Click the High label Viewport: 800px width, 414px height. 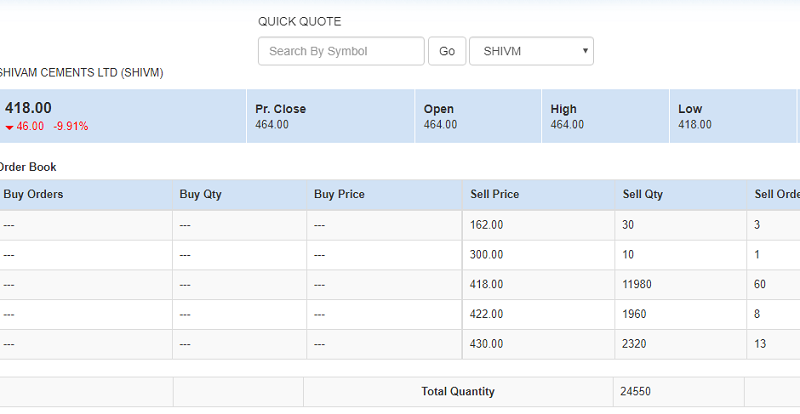click(x=564, y=109)
